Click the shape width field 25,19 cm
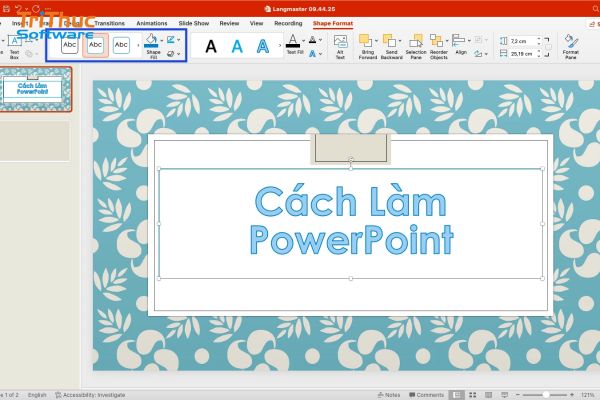The height and width of the screenshot is (400, 600). pyautogui.click(x=522, y=54)
